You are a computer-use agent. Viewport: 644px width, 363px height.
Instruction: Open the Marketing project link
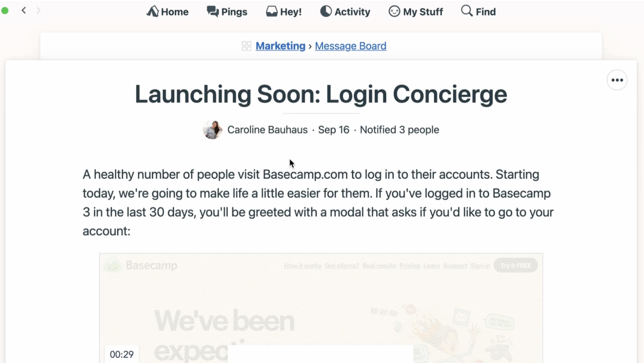pos(280,46)
